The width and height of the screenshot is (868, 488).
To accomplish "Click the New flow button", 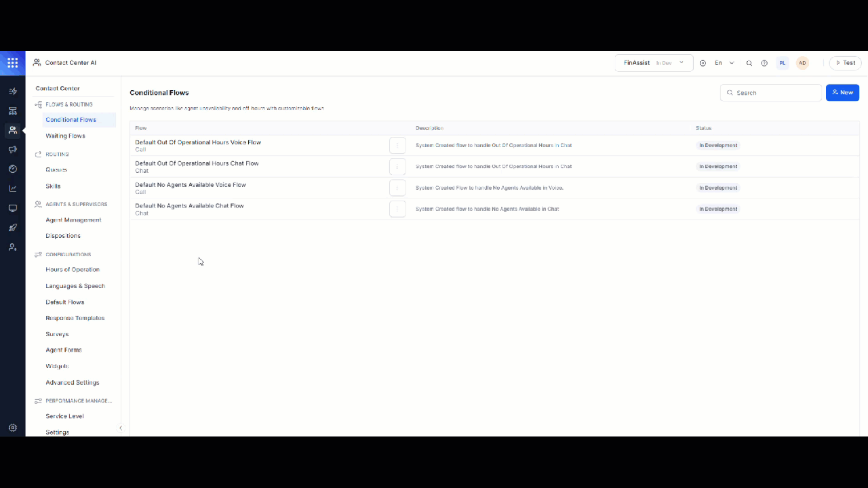I will pyautogui.click(x=842, y=93).
